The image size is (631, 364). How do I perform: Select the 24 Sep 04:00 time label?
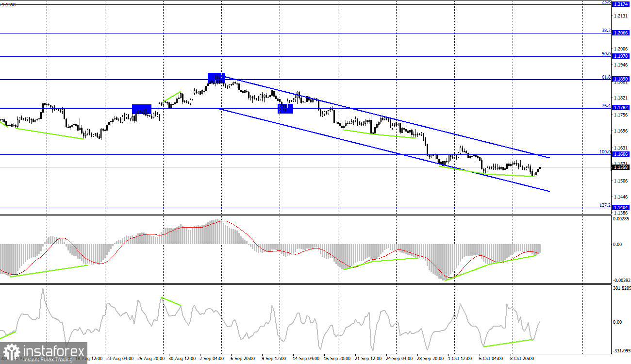pos(399,359)
